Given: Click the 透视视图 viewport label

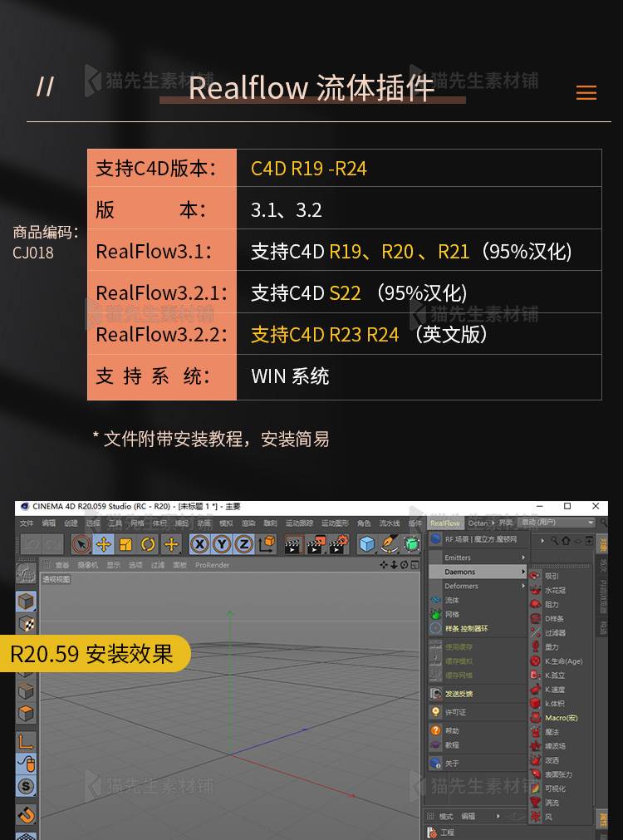Looking at the screenshot, I should tap(56, 579).
